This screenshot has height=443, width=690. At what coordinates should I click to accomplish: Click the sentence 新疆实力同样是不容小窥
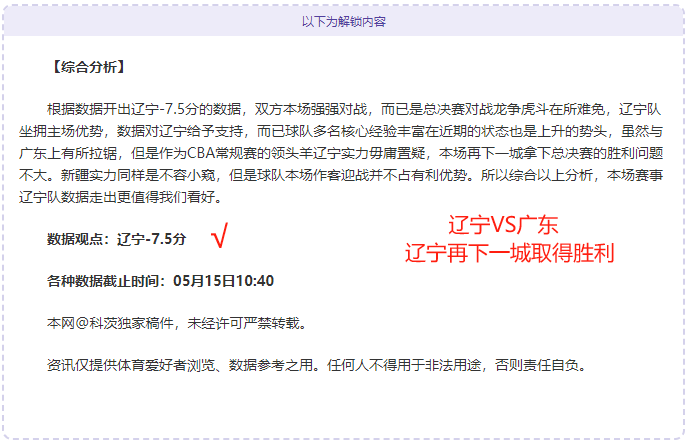click(138, 175)
